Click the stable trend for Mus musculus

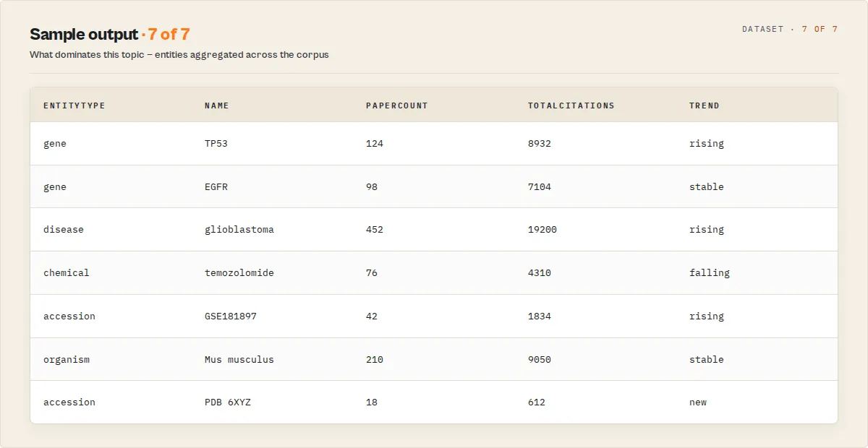coord(707,360)
